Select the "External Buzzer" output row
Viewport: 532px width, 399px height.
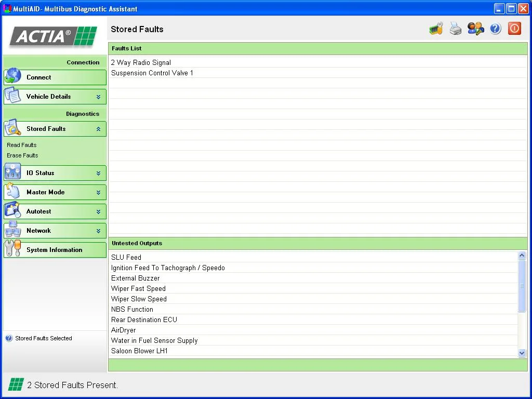(x=313, y=278)
